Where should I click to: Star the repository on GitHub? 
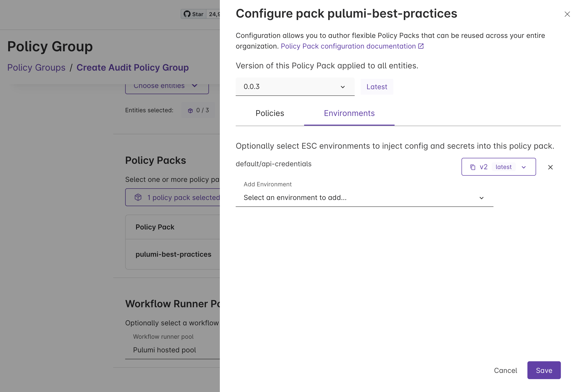point(194,14)
